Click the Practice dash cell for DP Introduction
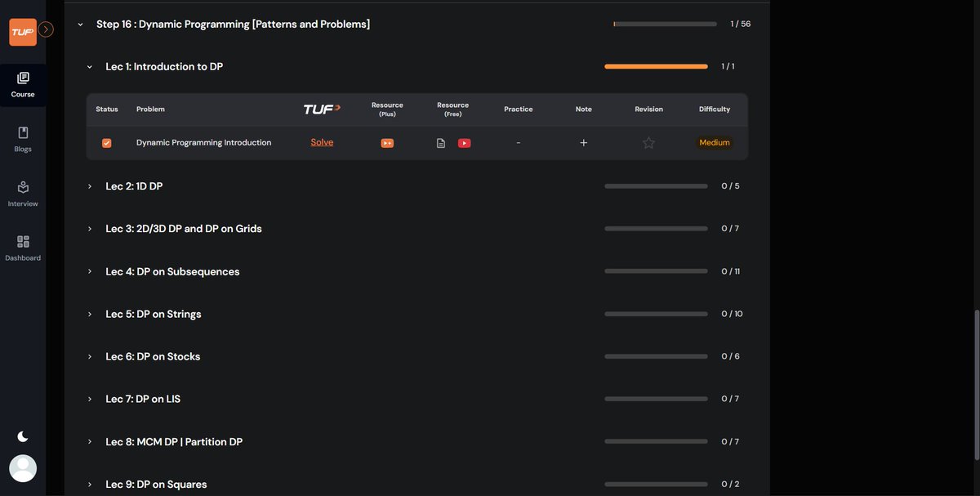 519,143
